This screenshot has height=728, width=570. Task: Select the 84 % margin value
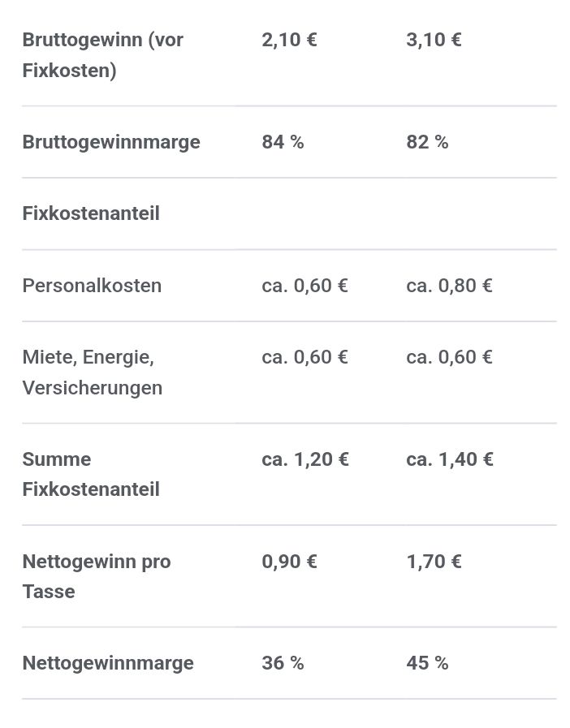tap(283, 142)
